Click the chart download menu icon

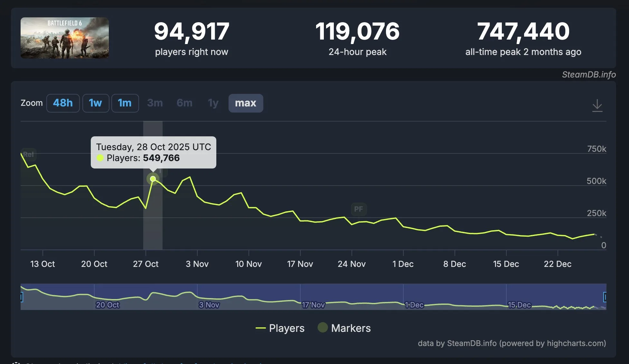click(x=597, y=105)
